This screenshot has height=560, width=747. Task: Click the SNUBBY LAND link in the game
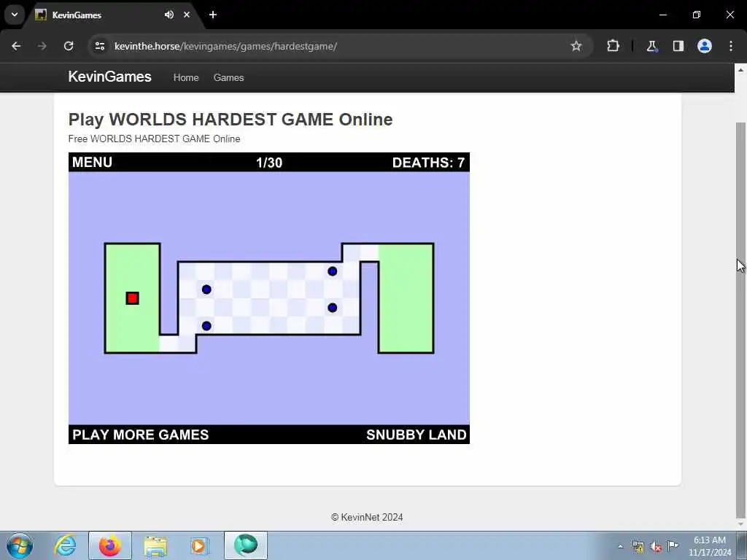click(x=417, y=435)
